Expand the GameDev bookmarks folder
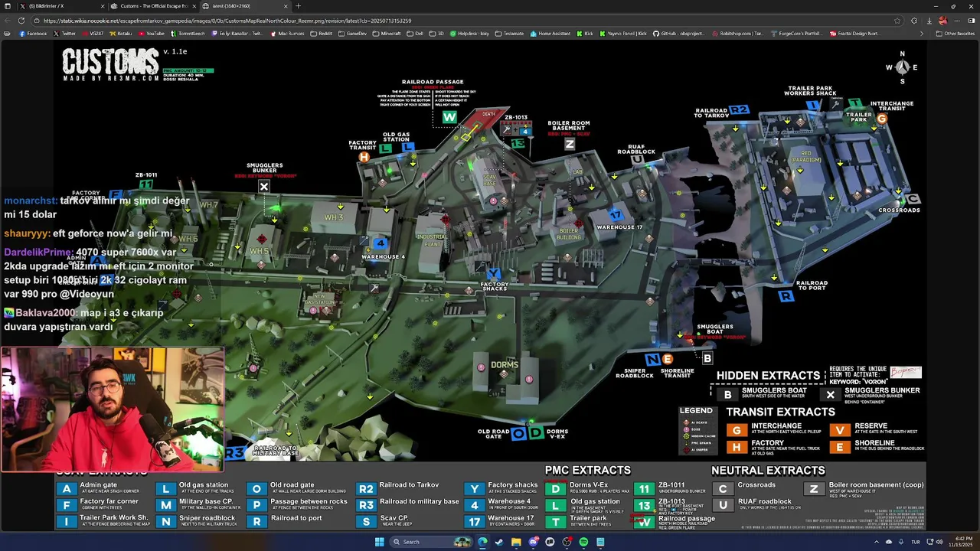 tap(352, 34)
